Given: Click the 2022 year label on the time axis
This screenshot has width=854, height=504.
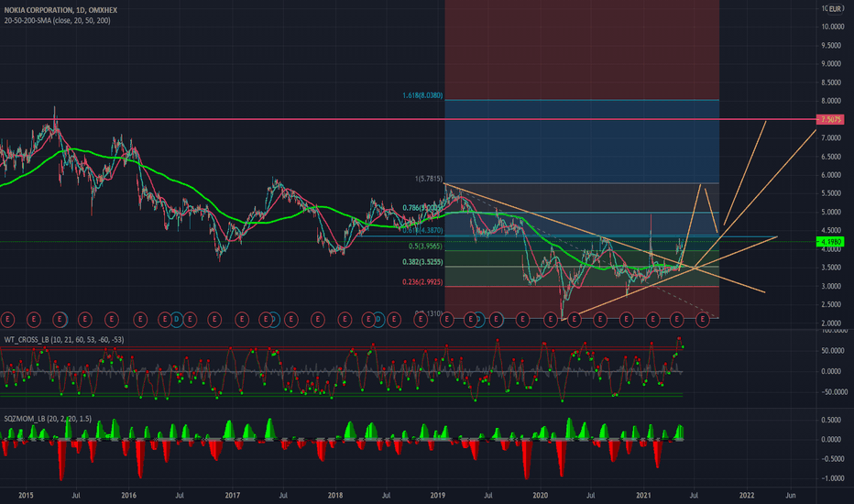Looking at the screenshot, I should (747, 495).
